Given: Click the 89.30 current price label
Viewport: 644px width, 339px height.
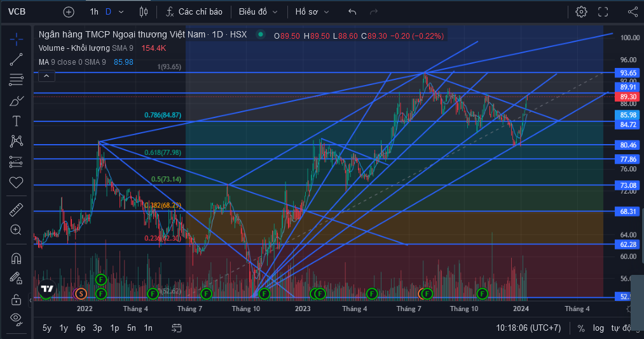Looking at the screenshot, I should click(627, 96).
